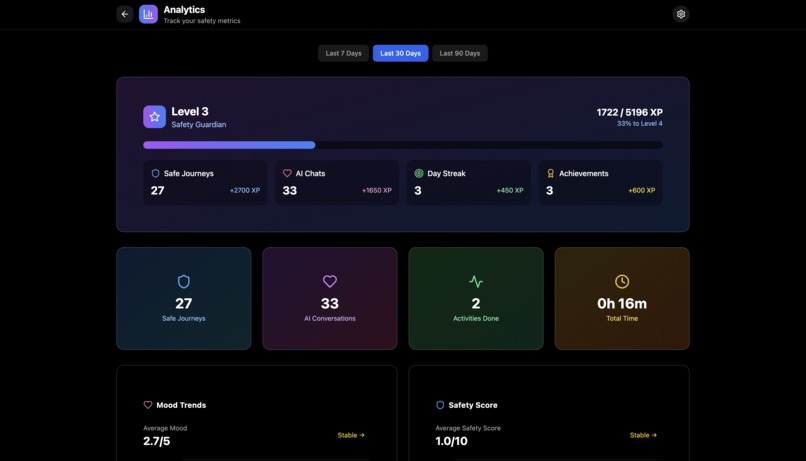Click the Stable trend link under Safety Score
This screenshot has height=461, width=806.
643,435
